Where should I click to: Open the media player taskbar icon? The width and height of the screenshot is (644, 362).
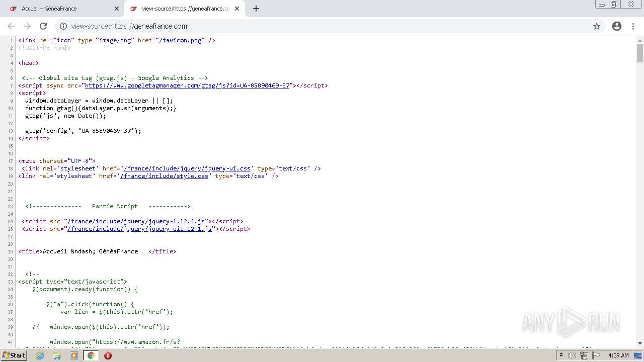74,355
